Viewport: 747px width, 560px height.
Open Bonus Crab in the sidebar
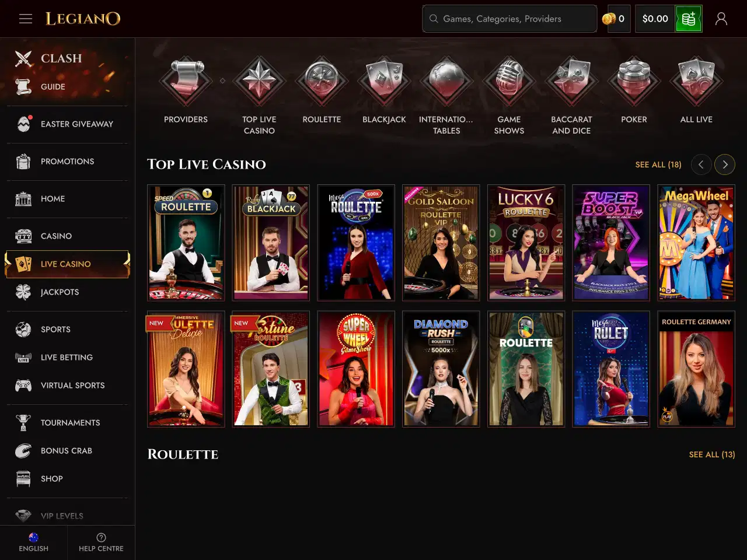point(67,451)
